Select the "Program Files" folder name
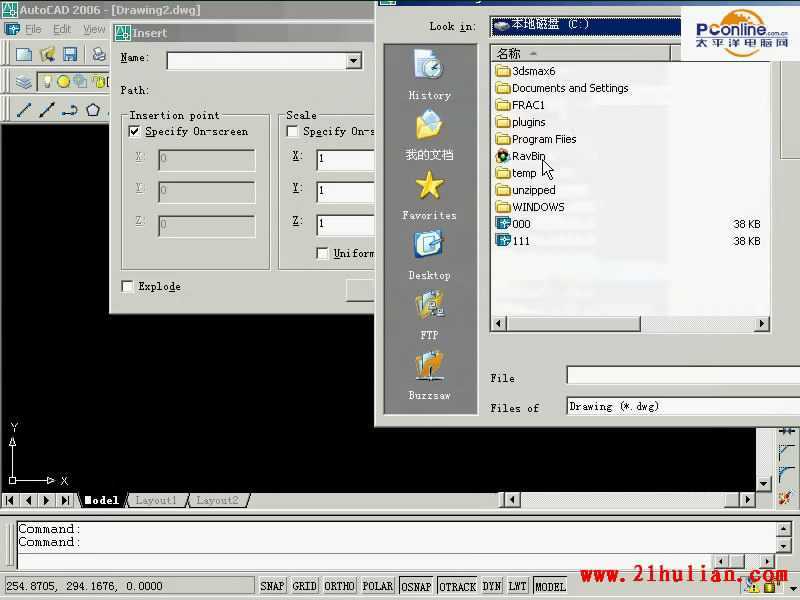Screen dimensions: 800x600 (544, 139)
